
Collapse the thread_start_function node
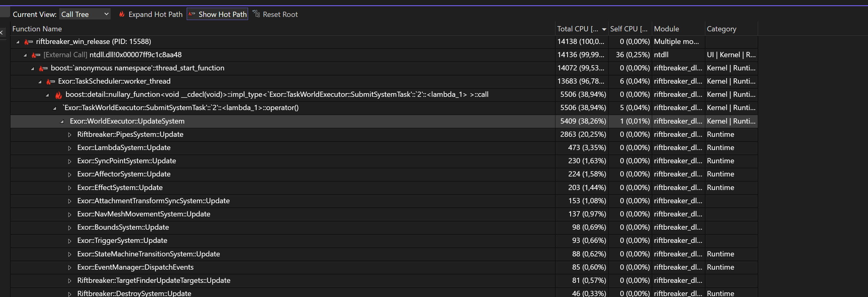pos(32,69)
